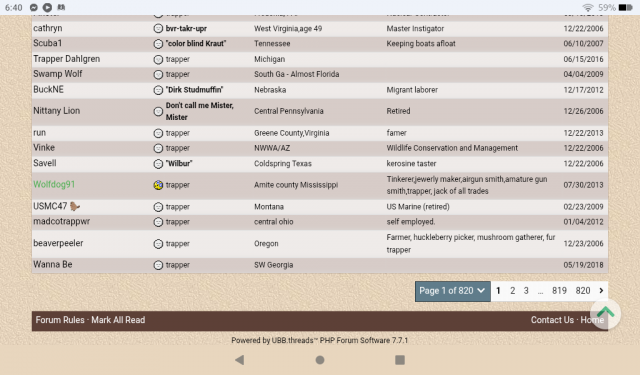Select current page 1
This screenshot has height=375, width=640.
point(498,291)
